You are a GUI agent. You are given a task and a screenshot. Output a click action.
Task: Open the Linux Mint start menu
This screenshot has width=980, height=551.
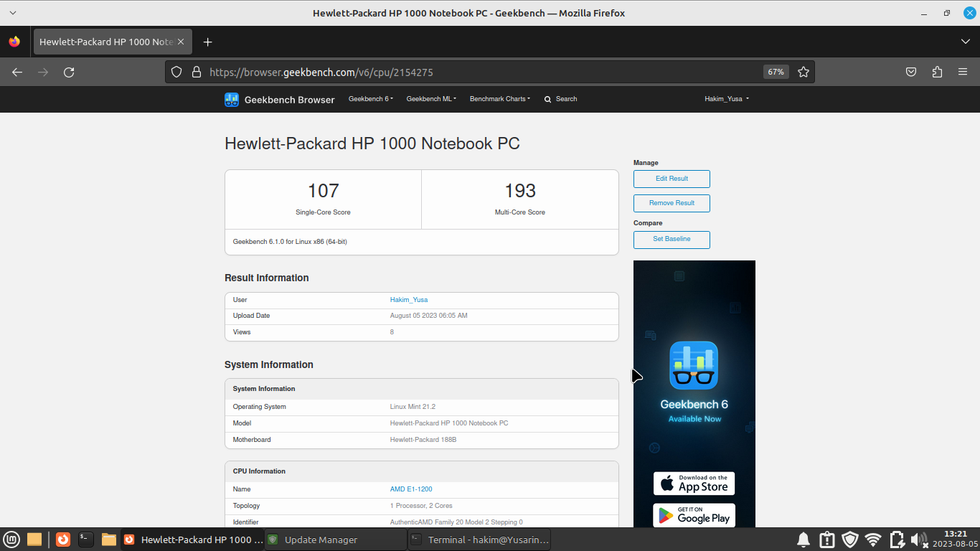coord(11,540)
